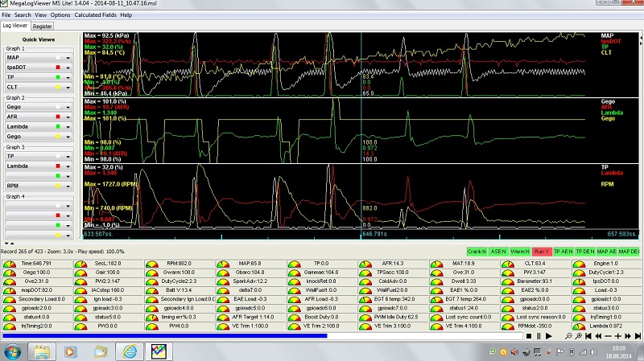Jump to the first log record
The image size is (644, 361).
click(588, 336)
